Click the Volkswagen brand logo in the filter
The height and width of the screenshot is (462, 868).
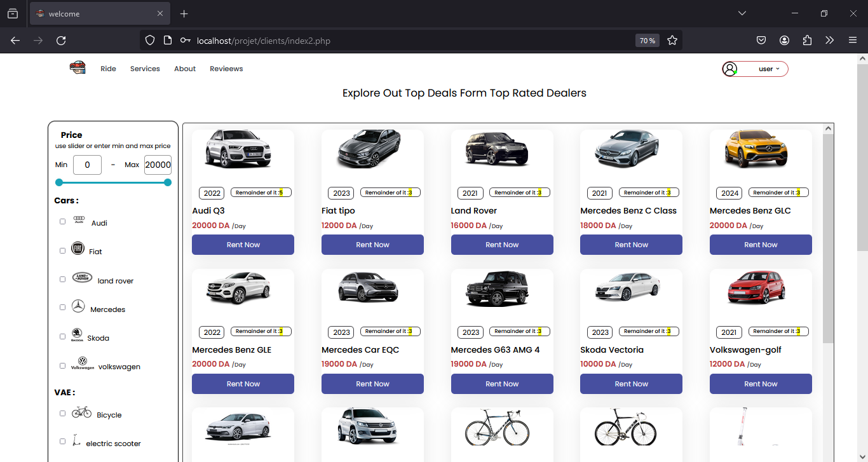click(x=83, y=363)
